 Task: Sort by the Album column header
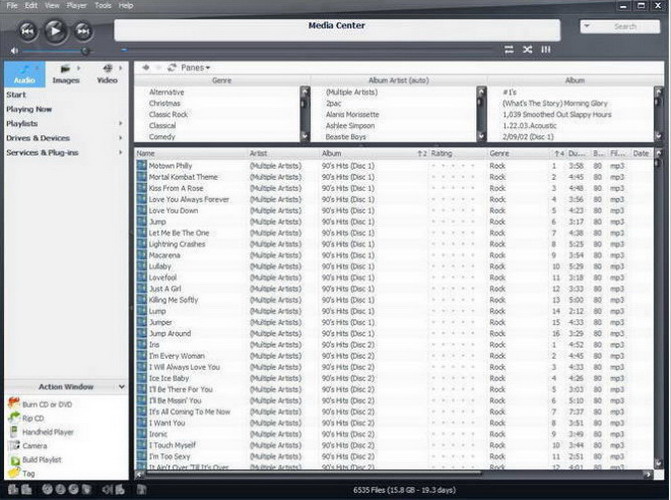pos(374,153)
